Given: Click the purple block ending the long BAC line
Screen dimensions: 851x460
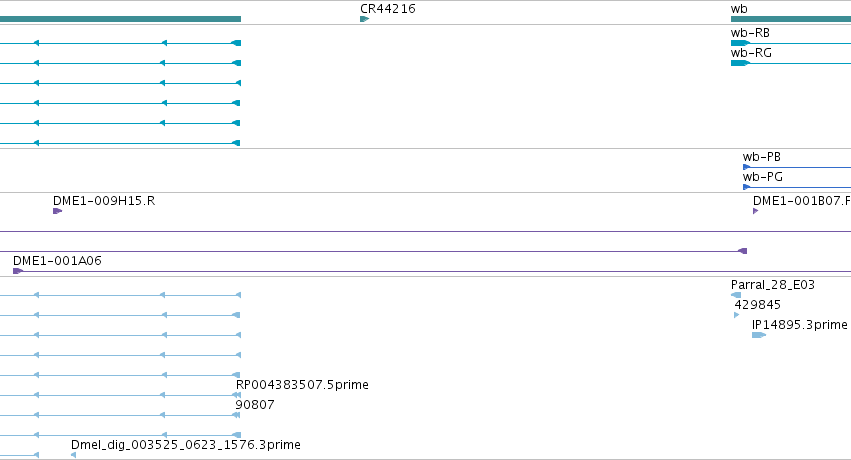Looking at the screenshot, I should 743,251.
